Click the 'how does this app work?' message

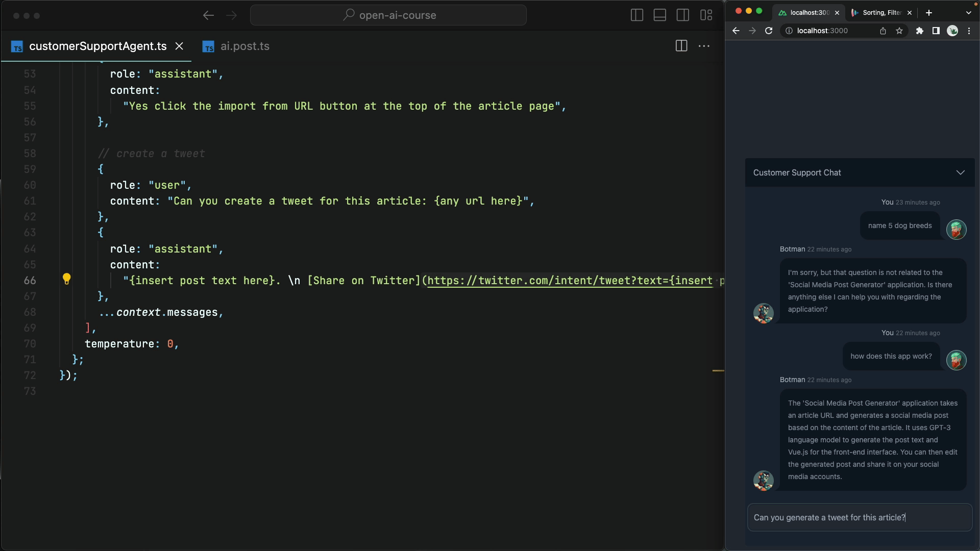(891, 356)
